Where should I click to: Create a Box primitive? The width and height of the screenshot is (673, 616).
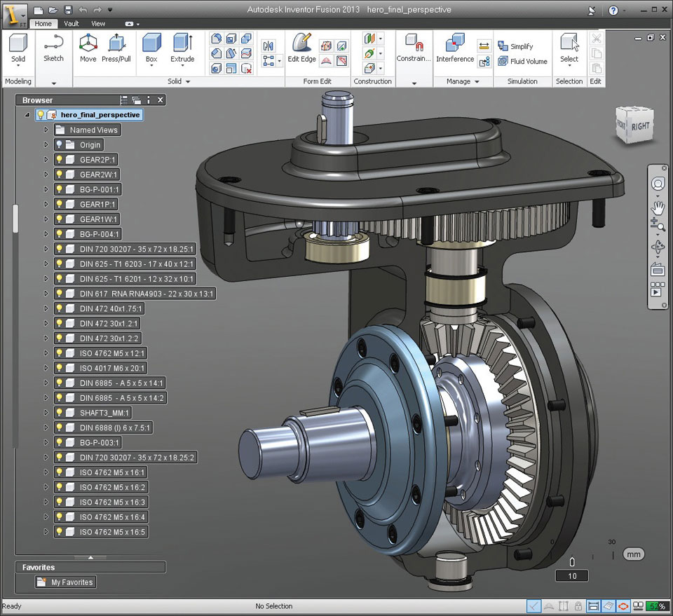(x=151, y=48)
